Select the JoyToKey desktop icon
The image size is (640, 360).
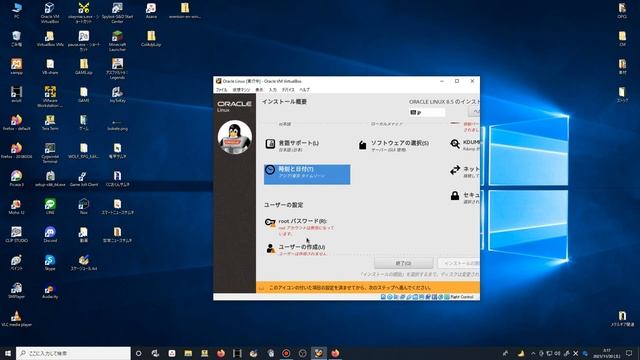117,94
